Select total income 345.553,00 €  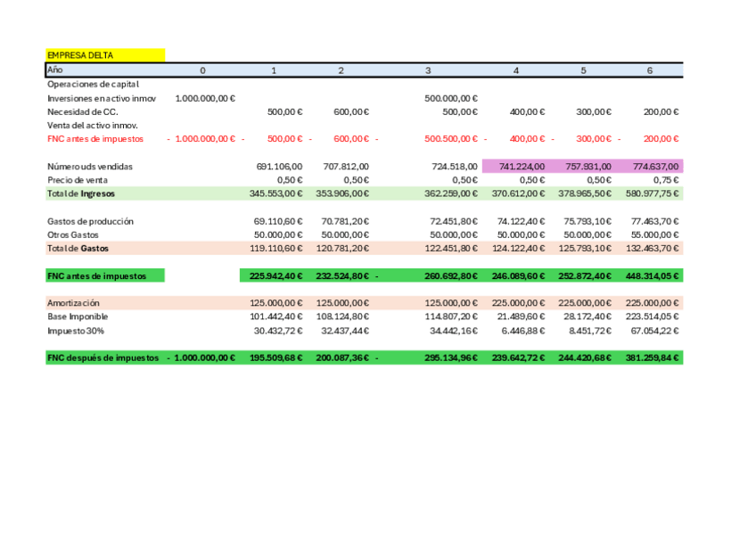tap(275, 193)
